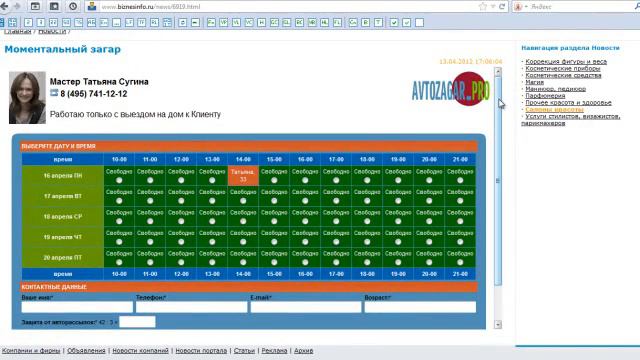This screenshot has height=360, width=640.
Task: Click the phone icon beside master's number
Action: [x=54, y=93]
